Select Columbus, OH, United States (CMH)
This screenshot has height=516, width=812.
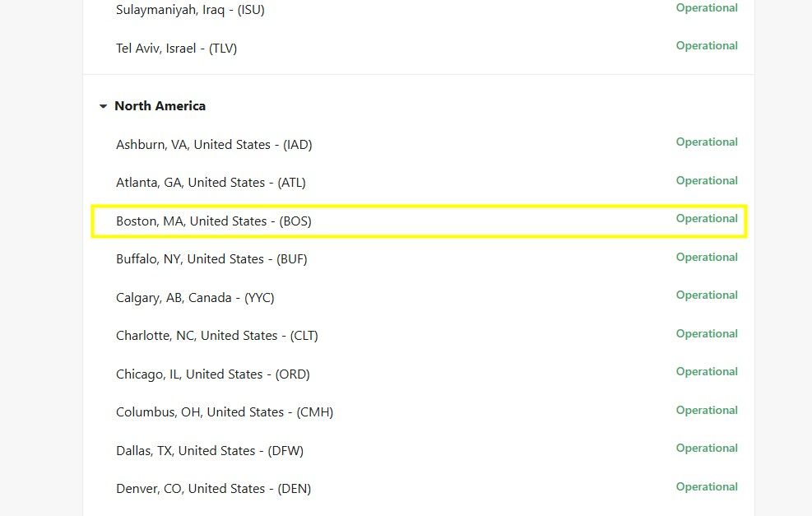coord(225,412)
